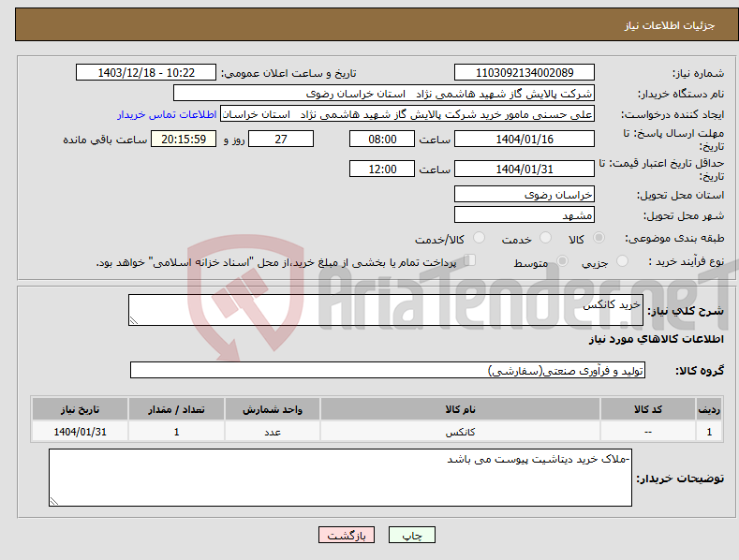Click the row number cell in ردیف column
The width and height of the screenshot is (739, 560).
pyautogui.click(x=709, y=432)
